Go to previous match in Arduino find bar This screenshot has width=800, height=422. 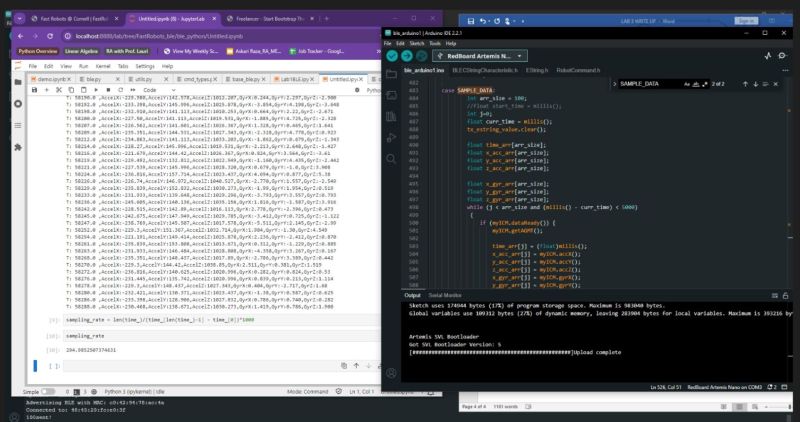pyautogui.click(x=745, y=84)
